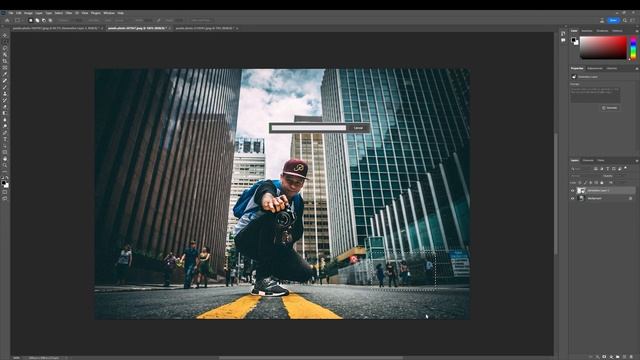The height and width of the screenshot is (360, 640).
Task: Select the History Brush tool
Action: (x=5, y=100)
